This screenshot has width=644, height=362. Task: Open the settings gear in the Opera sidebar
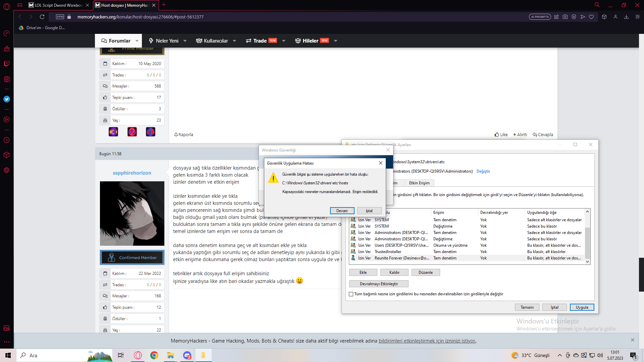click(7, 170)
